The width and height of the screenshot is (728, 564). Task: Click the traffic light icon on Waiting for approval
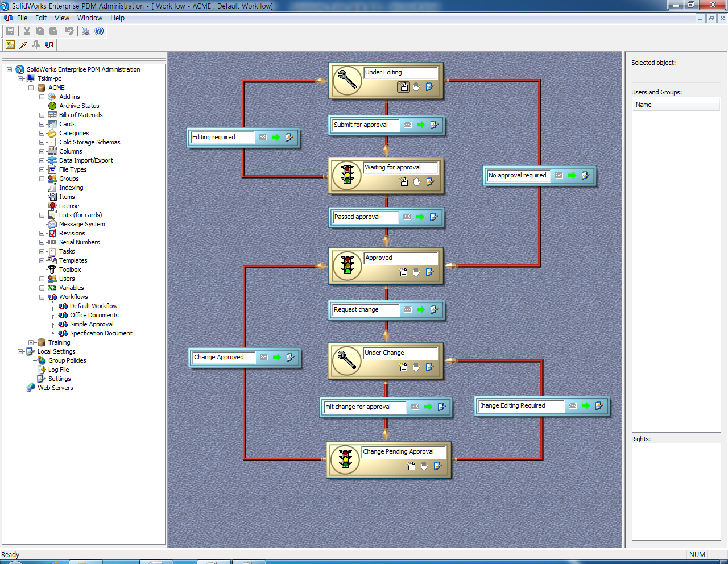346,175
